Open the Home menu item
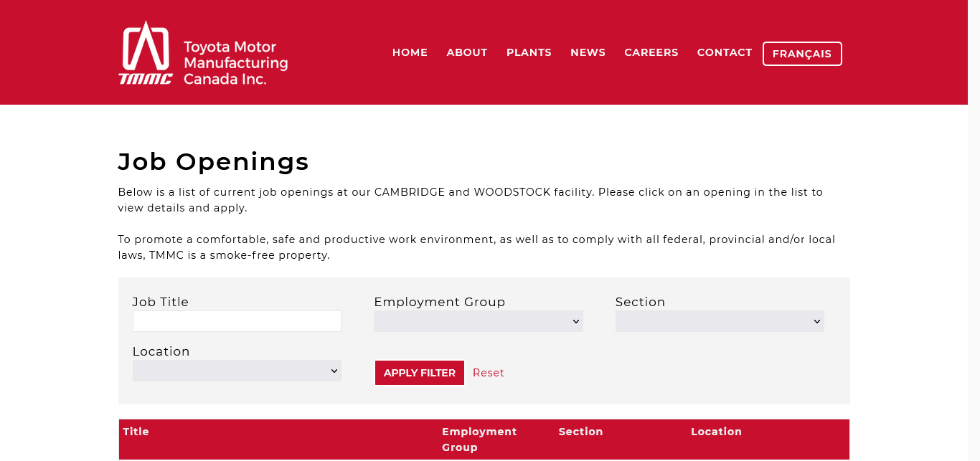 (x=410, y=52)
